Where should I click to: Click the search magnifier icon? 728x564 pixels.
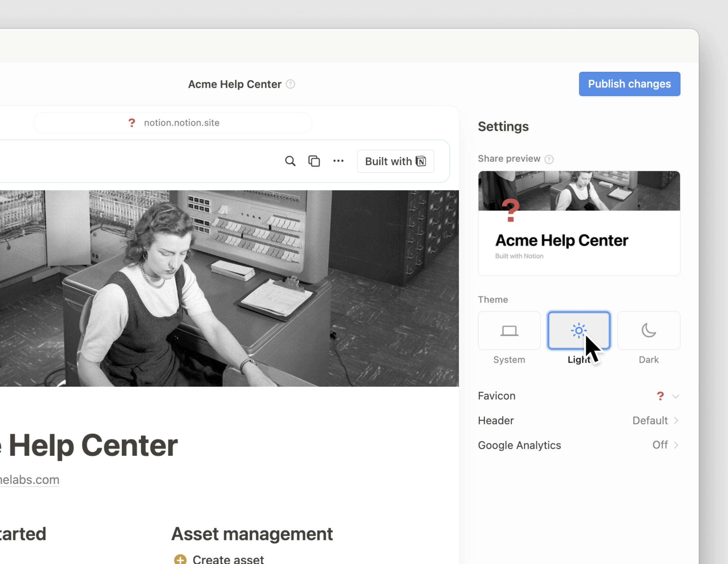pyautogui.click(x=290, y=161)
